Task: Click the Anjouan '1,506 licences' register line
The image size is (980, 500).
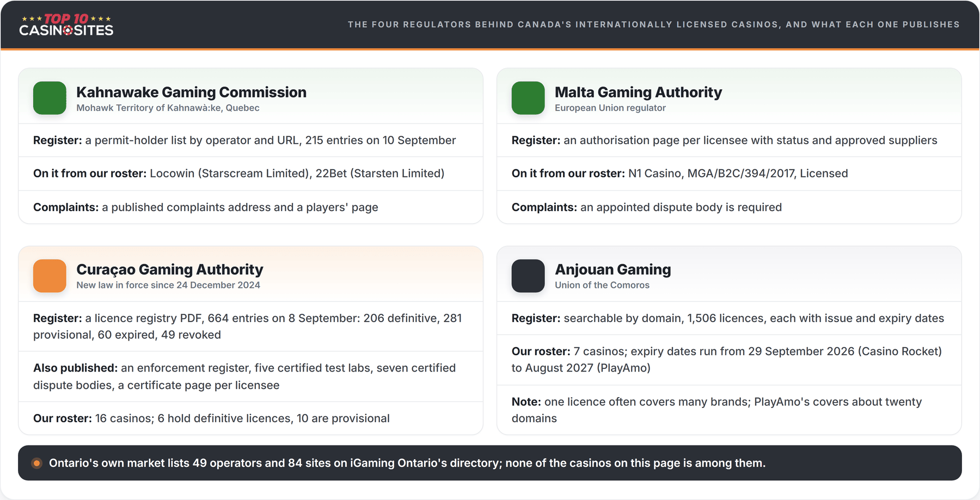Action: tap(728, 318)
